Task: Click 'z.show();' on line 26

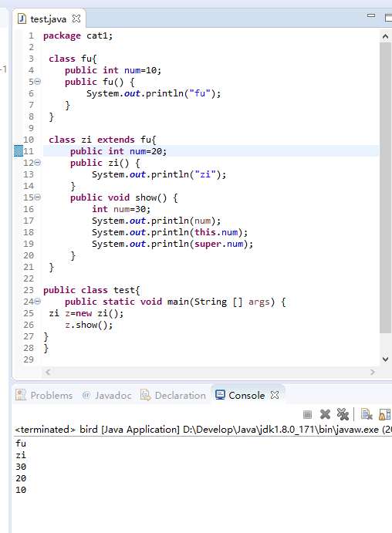Action: tap(89, 325)
